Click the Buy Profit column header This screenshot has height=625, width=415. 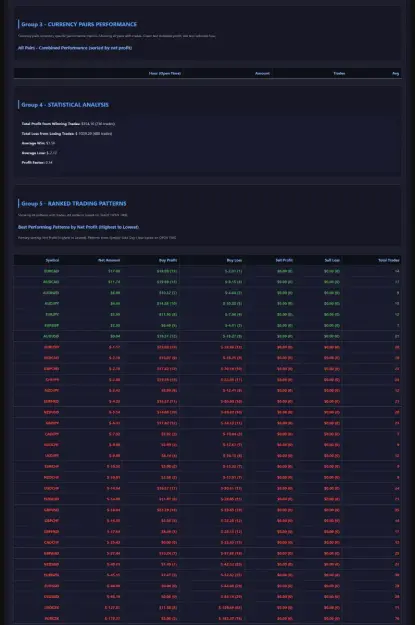tap(168, 260)
